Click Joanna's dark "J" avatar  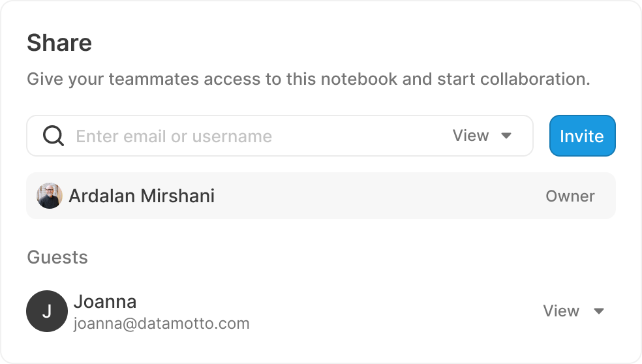tap(47, 311)
